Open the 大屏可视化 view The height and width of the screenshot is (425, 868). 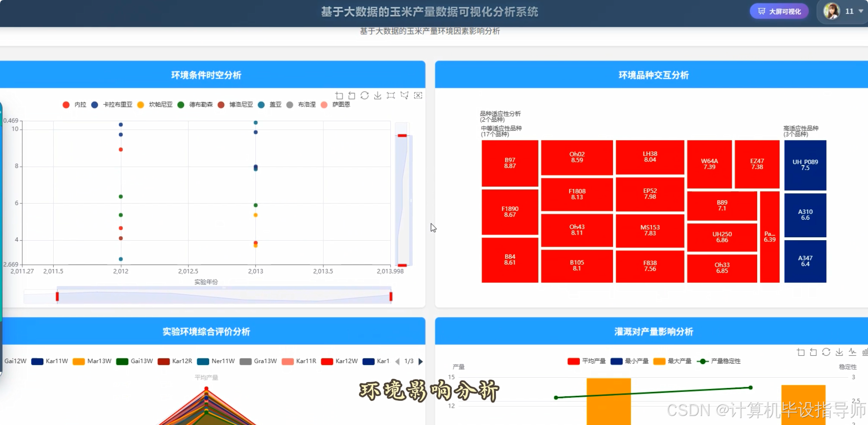(779, 11)
